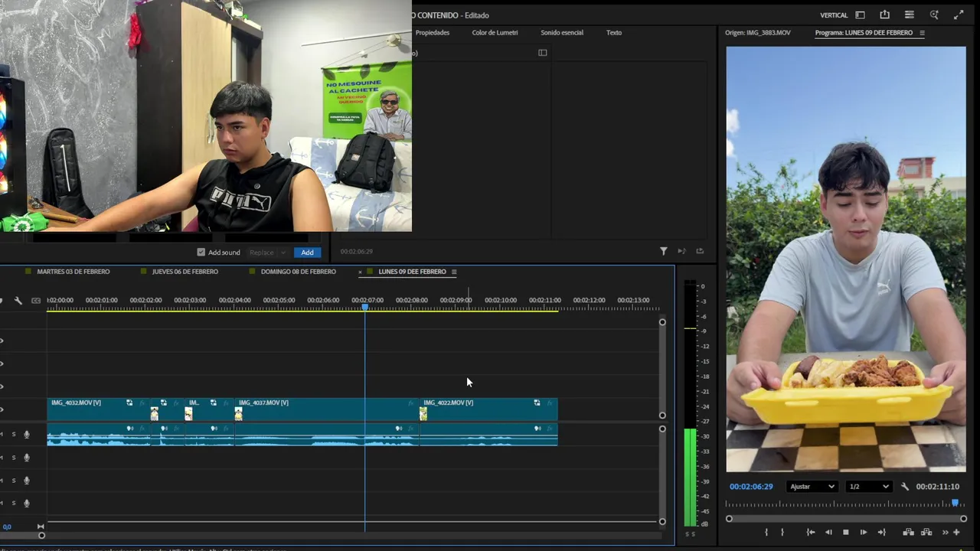Open the workspaces icon beside VERTICAL
Viewport: 980px width, 551px height.
pos(861,15)
